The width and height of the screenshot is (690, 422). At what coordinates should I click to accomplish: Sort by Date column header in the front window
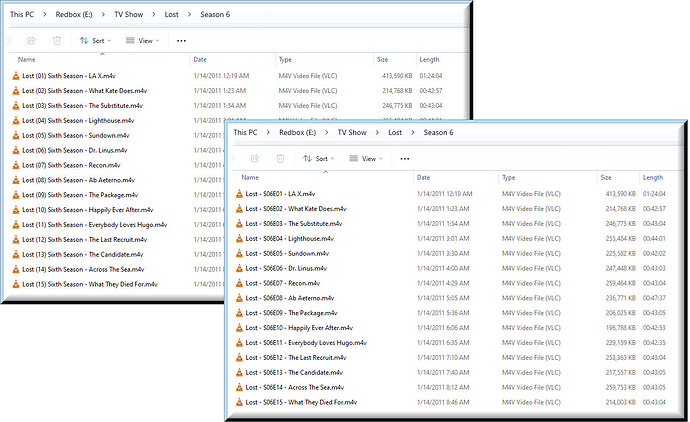pos(423,177)
